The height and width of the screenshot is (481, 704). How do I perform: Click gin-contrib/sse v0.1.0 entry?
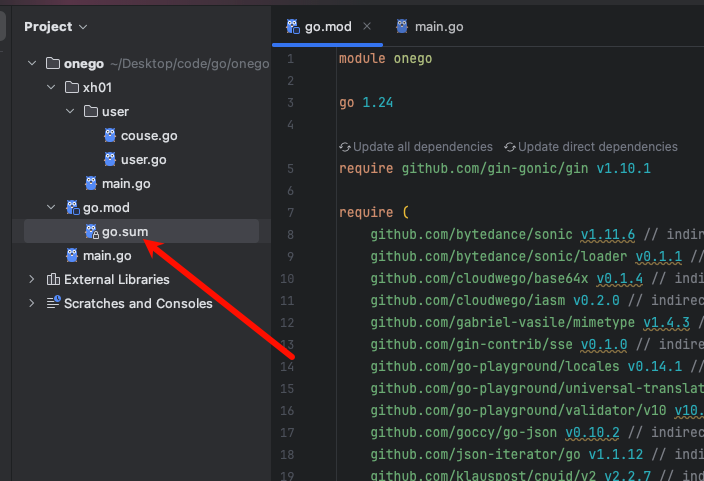click(498, 344)
